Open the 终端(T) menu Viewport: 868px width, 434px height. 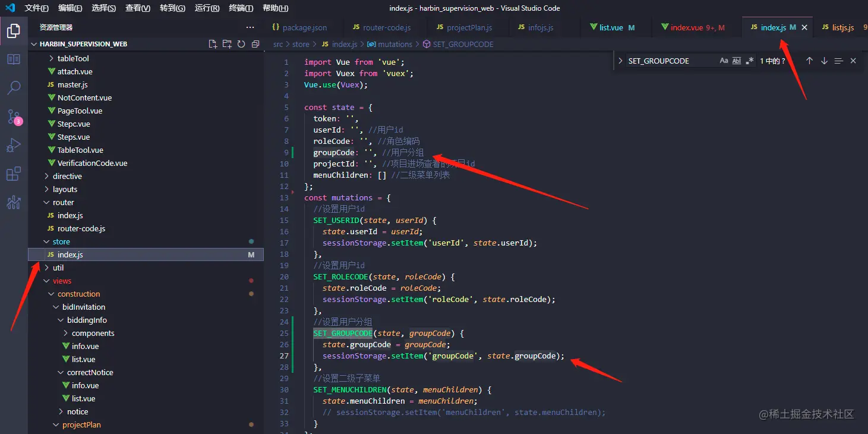pos(241,8)
